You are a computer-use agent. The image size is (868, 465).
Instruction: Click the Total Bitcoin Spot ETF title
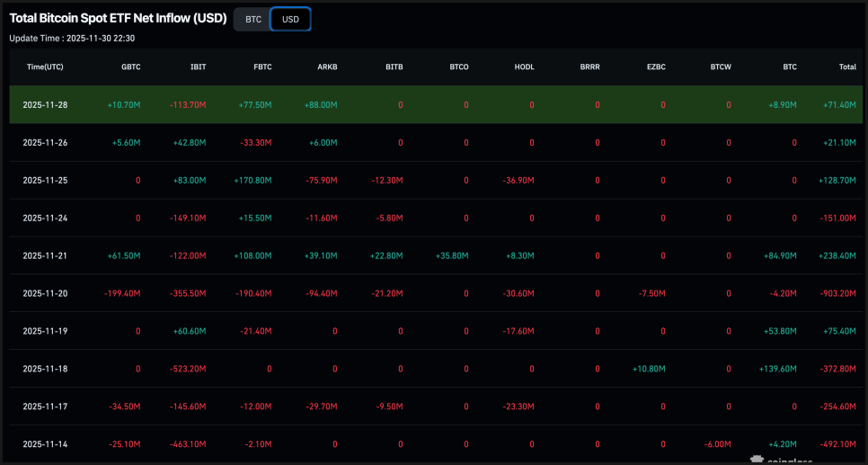(x=118, y=18)
